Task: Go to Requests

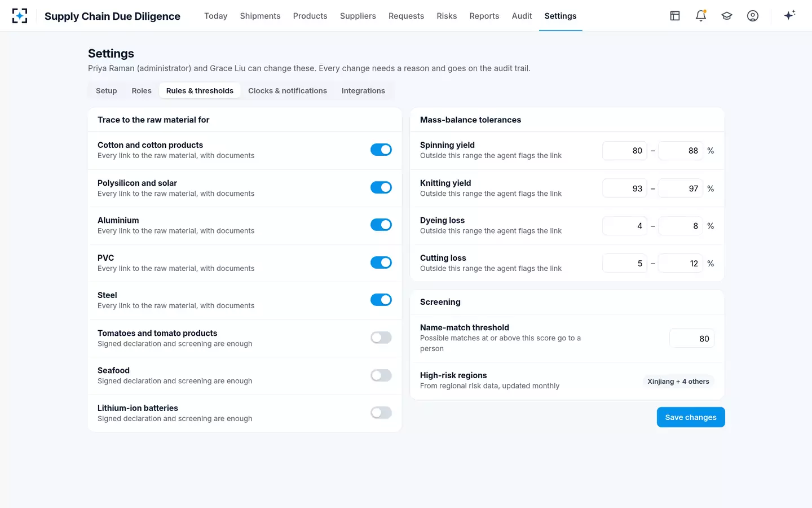Action: (x=406, y=16)
